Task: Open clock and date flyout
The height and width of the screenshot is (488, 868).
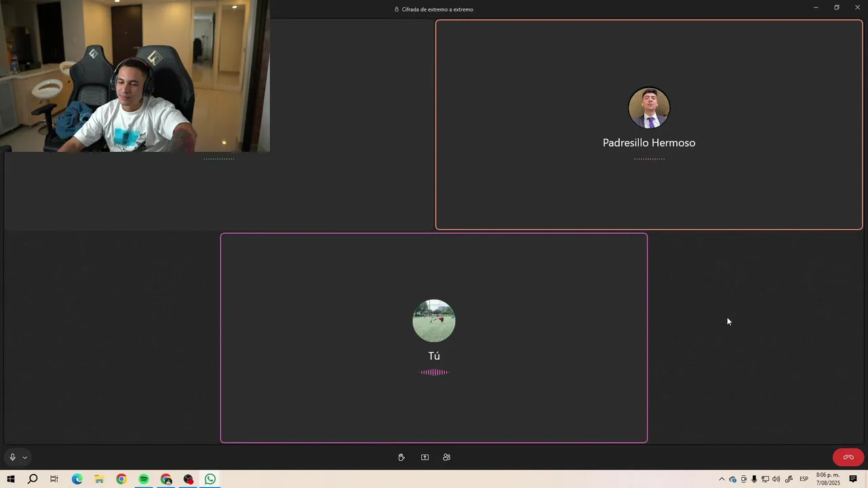Action: (828, 479)
